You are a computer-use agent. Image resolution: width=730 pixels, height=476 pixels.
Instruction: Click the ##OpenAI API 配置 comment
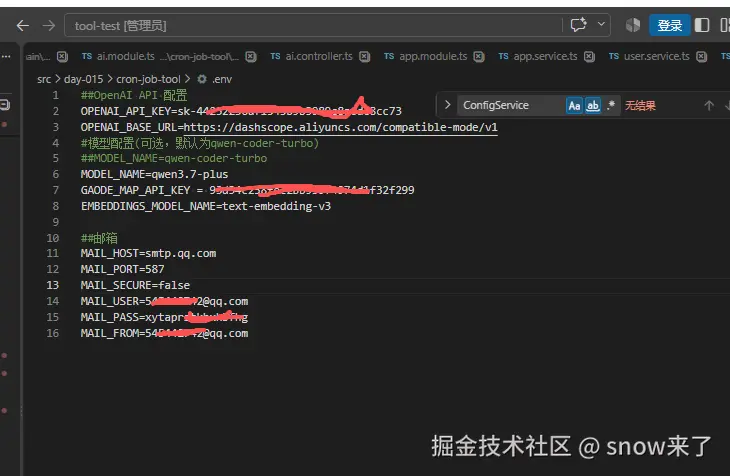click(134, 95)
